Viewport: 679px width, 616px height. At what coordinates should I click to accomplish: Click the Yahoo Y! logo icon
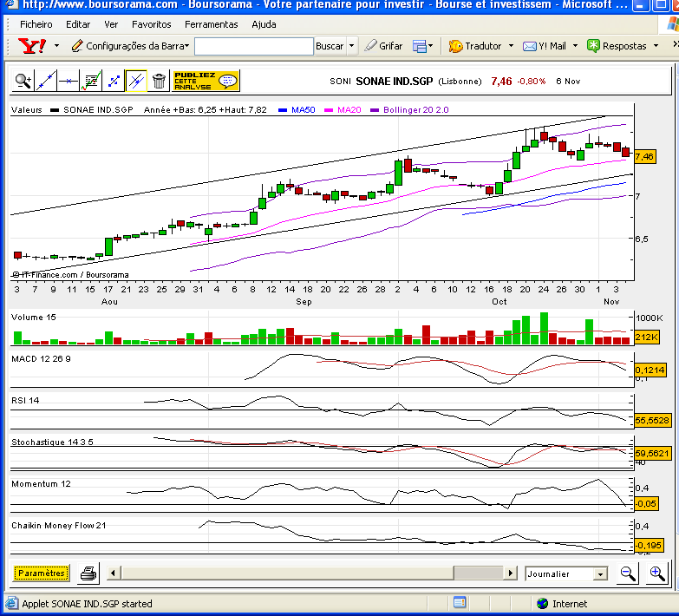[x=31, y=45]
